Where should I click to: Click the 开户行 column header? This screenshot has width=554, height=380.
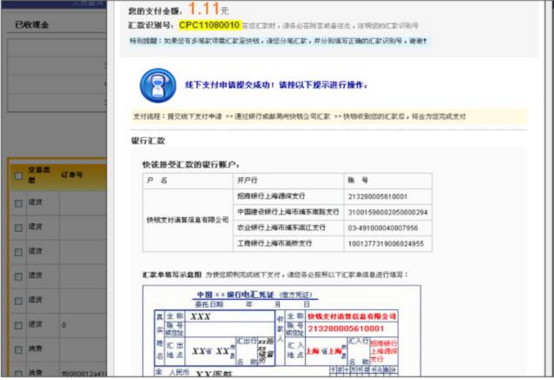(288, 180)
